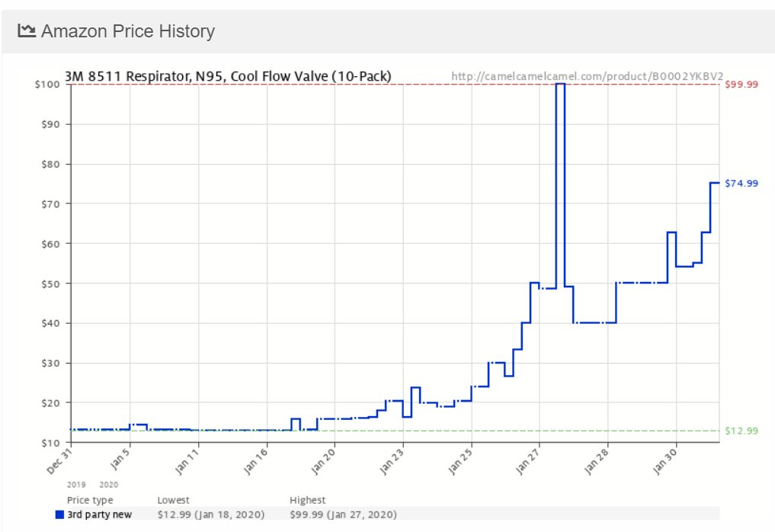Click the Jan 25 x-axis date label
The width and height of the screenshot is (775, 532).
click(460, 461)
